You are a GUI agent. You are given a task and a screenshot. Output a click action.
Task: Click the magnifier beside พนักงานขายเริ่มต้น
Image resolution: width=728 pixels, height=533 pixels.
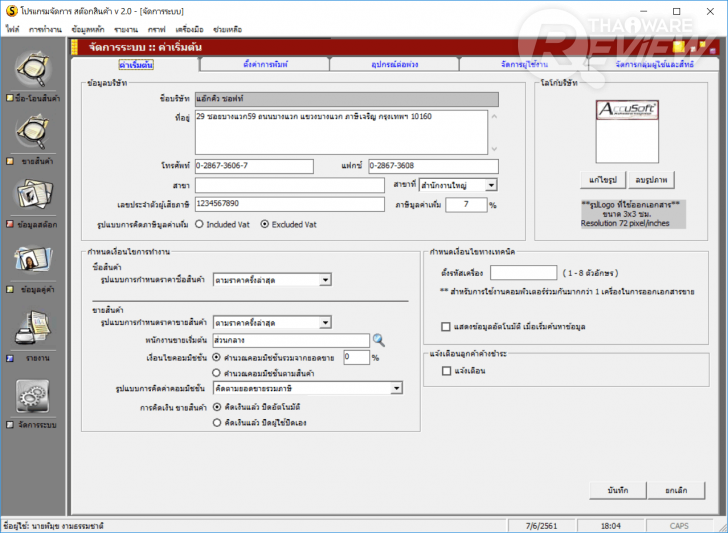(379, 340)
